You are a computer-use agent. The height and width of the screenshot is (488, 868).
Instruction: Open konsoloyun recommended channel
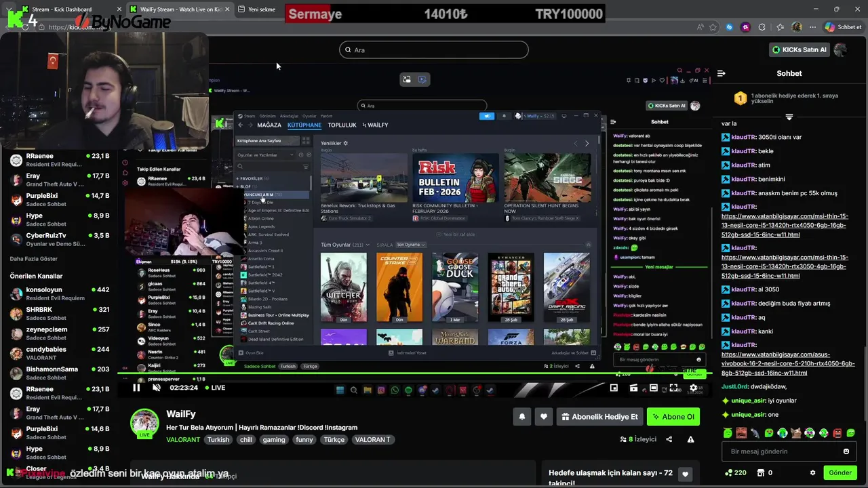(60, 293)
